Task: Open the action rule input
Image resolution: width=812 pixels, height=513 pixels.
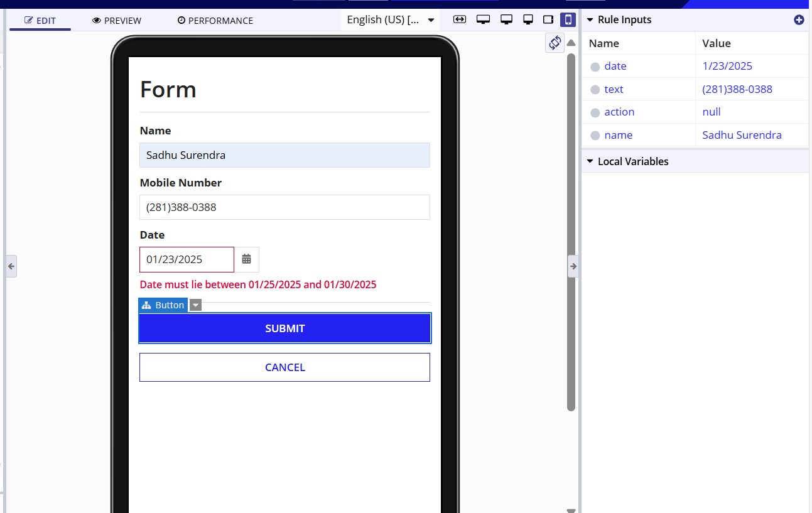Action: coord(619,112)
